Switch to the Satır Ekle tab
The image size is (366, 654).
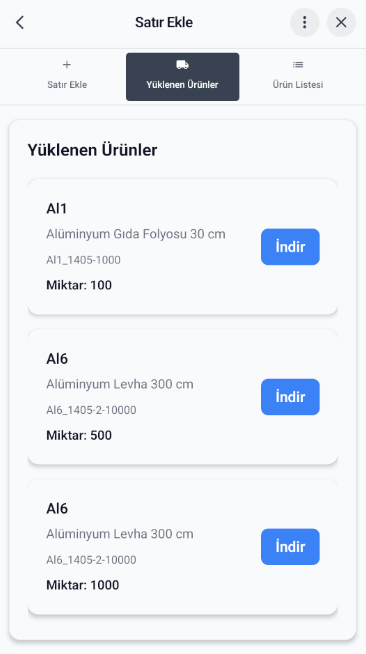(x=67, y=77)
